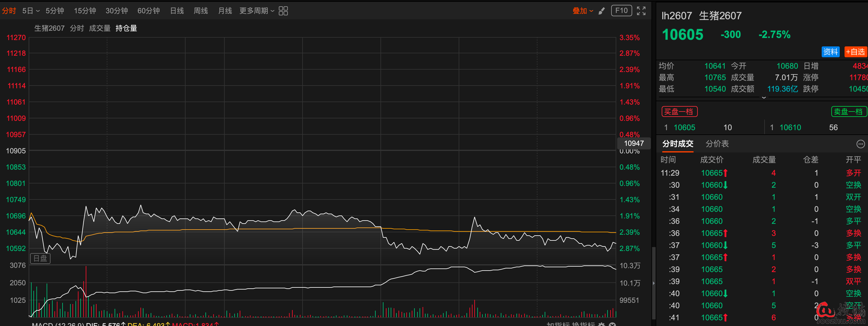Viewport: 868px width, 326px height.
Task: Toggle 成交量 display on chart
Action: click(x=100, y=28)
